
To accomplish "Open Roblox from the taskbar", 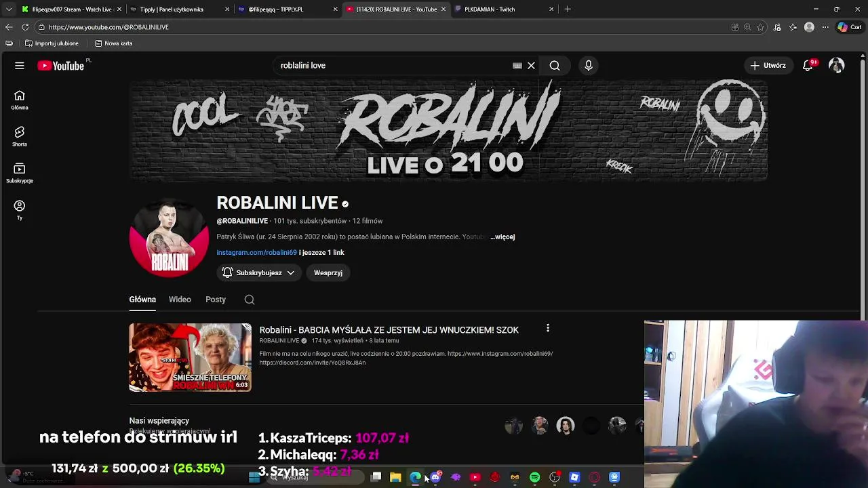I will point(574,477).
